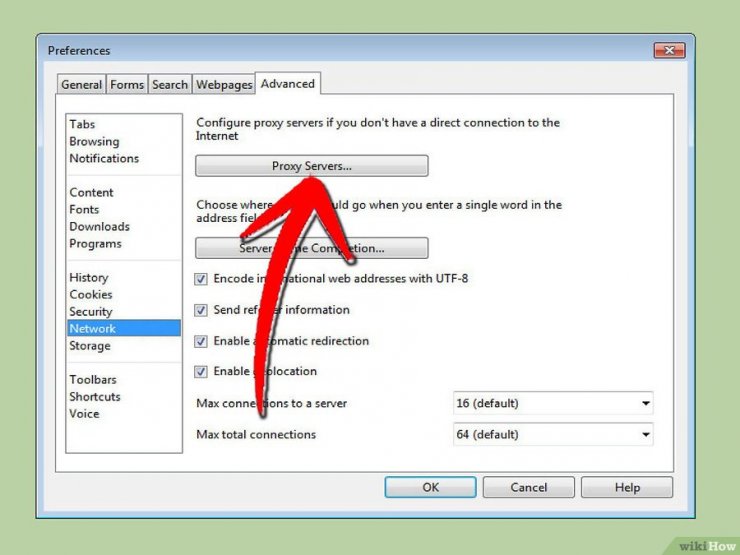Select the Webpages tab
Viewport: 740px width, 555px height.
point(224,84)
